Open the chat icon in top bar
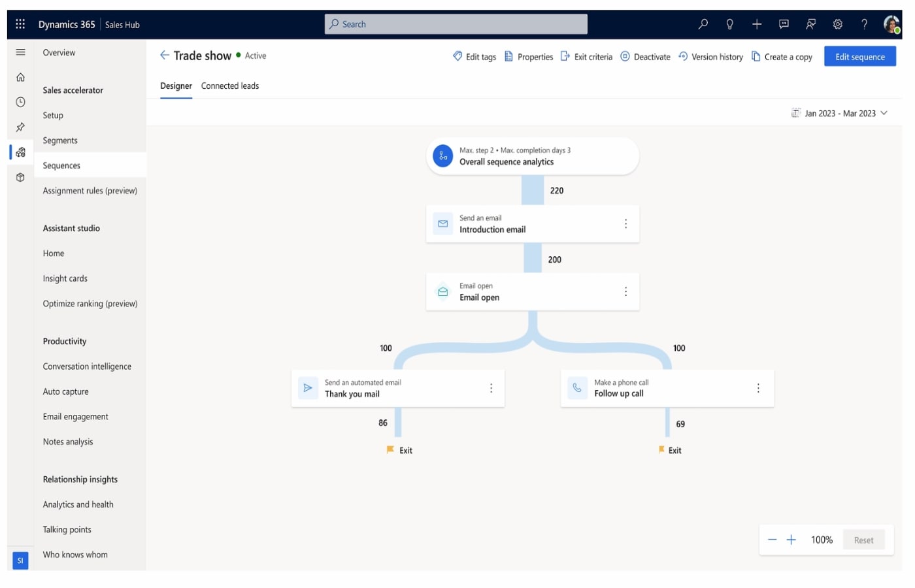This screenshot has width=915, height=588. pyautogui.click(x=784, y=24)
